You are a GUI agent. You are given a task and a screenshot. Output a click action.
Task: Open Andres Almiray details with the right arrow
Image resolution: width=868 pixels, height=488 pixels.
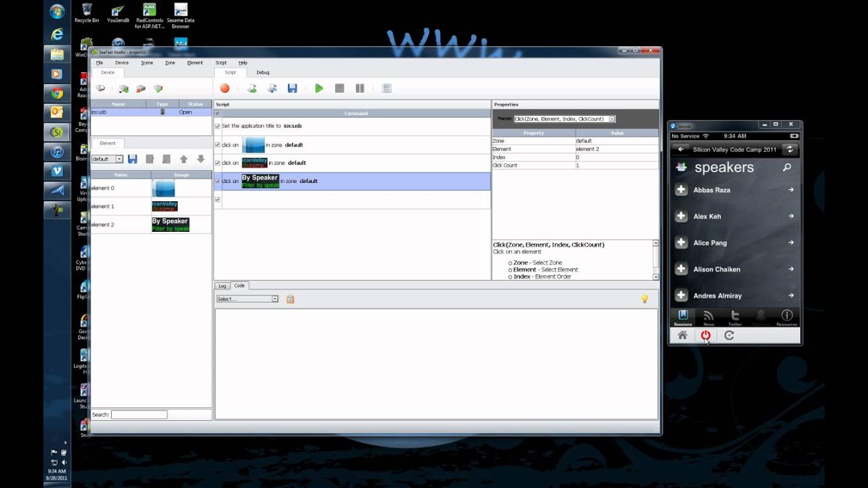coord(791,296)
